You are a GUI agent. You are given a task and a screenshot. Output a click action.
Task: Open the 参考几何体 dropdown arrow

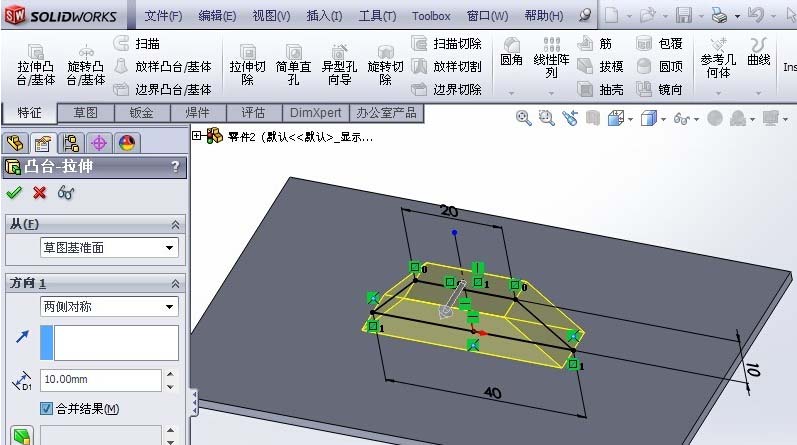[x=718, y=93]
